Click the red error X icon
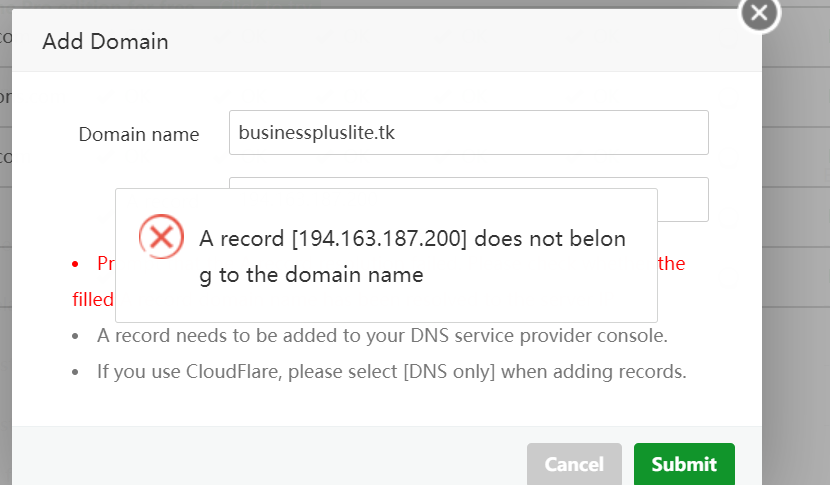 point(159,237)
